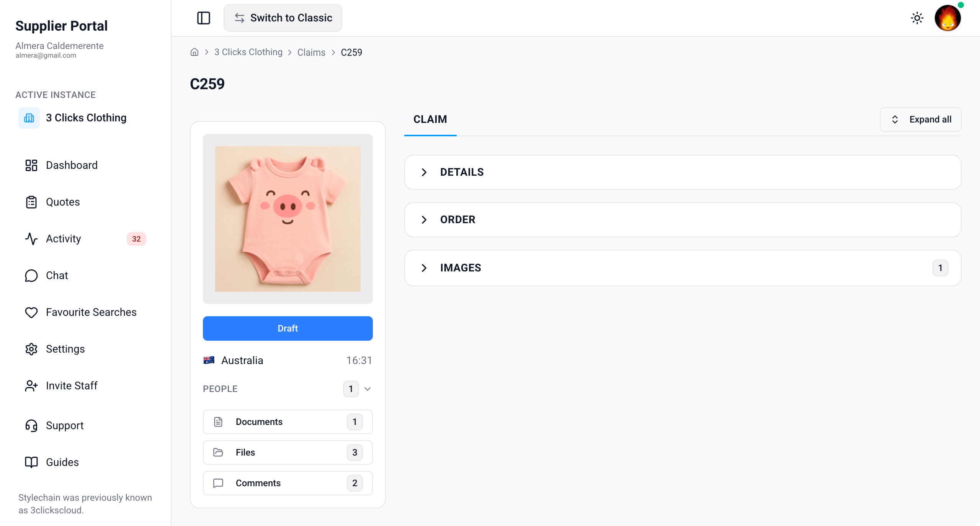Open the user avatar menu
Viewport: 980px width, 526px height.
coord(947,18)
